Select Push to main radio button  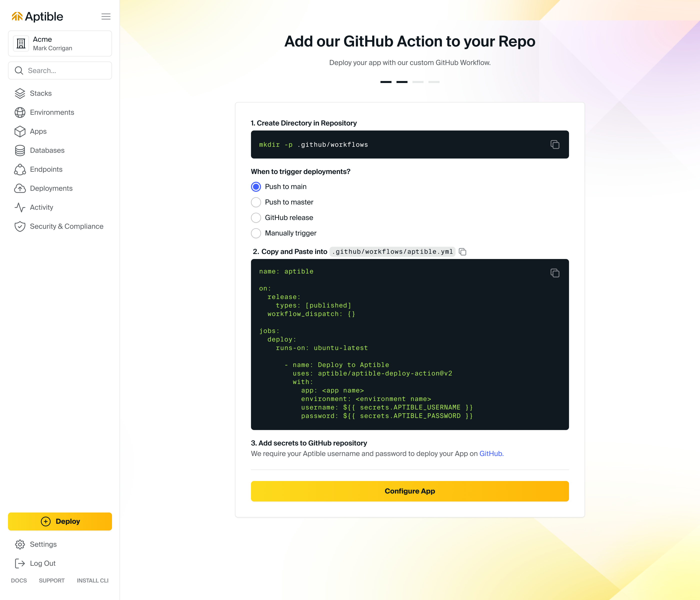pos(256,186)
